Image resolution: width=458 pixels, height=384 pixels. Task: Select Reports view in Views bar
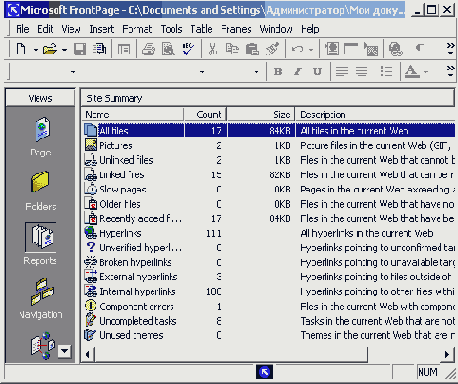(x=40, y=244)
